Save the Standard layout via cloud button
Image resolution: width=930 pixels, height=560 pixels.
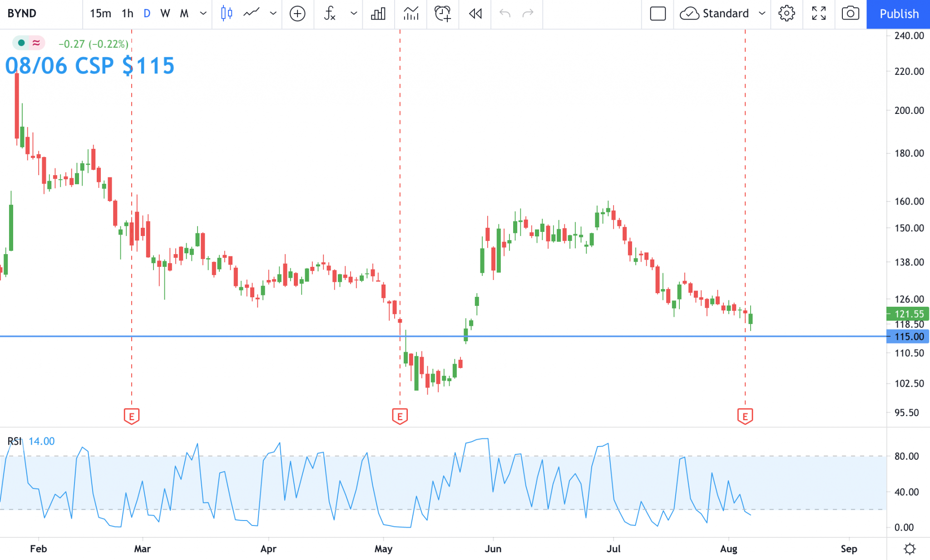pos(714,14)
